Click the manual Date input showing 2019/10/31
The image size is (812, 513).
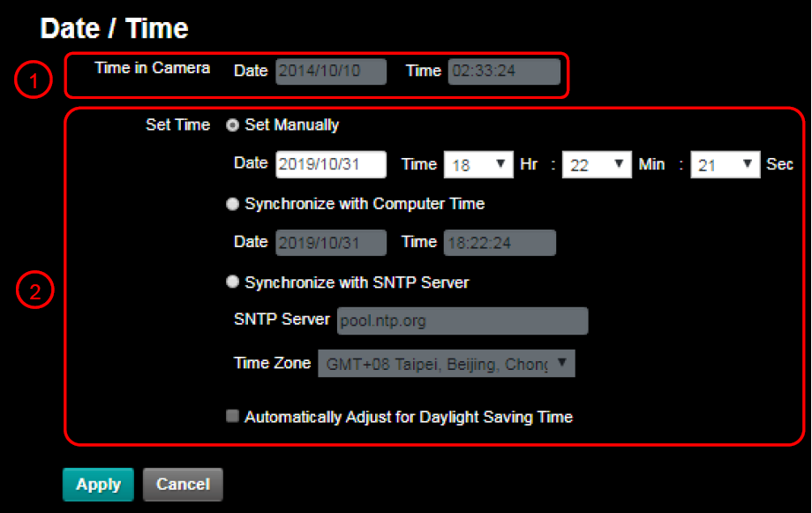(330, 163)
